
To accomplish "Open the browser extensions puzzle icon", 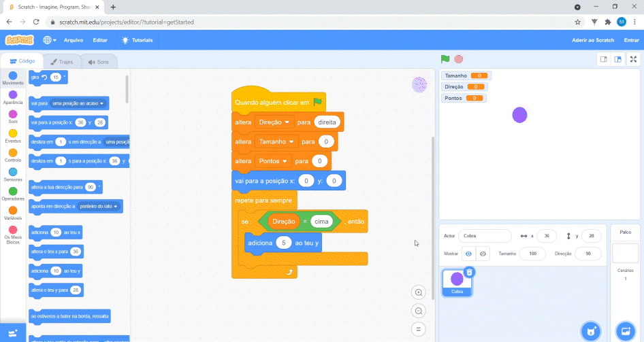I will coord(608,22).
